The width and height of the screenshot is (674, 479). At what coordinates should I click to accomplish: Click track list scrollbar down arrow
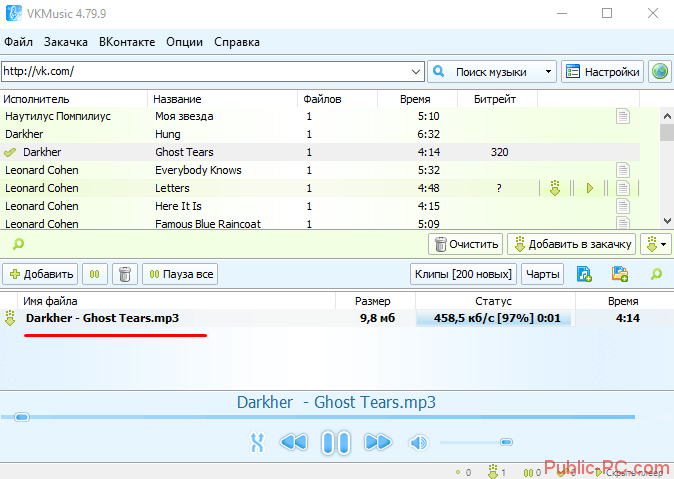coord(667,221)
